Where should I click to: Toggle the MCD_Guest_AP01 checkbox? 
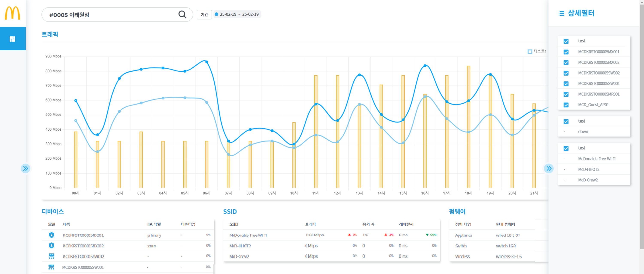click(566, 105)
